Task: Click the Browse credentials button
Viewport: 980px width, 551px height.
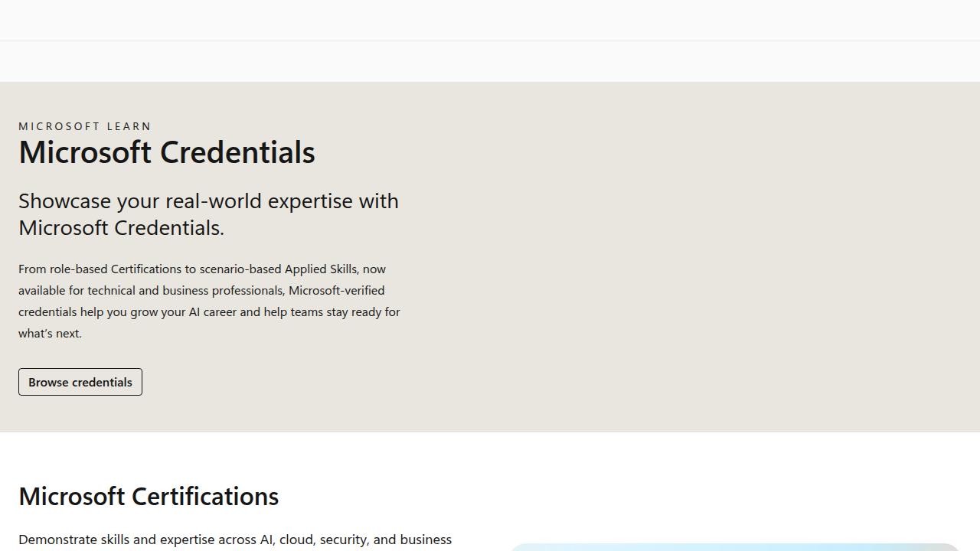Action: point(80,382)
